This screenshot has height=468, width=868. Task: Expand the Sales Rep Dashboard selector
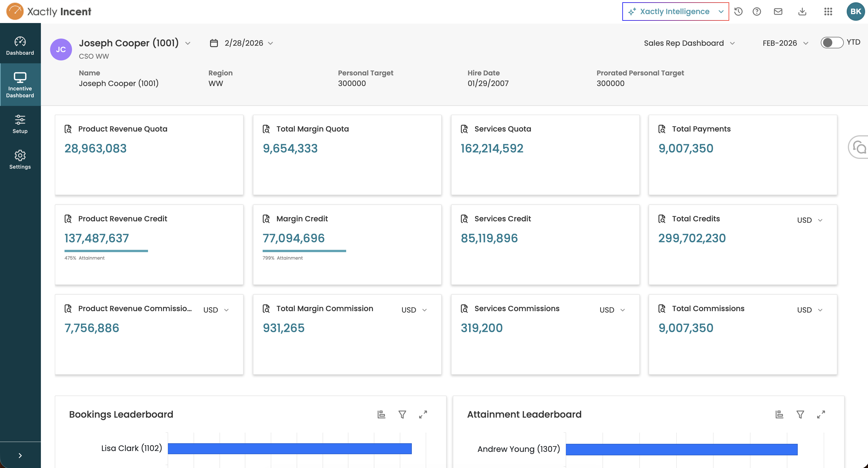coord(689,43)
